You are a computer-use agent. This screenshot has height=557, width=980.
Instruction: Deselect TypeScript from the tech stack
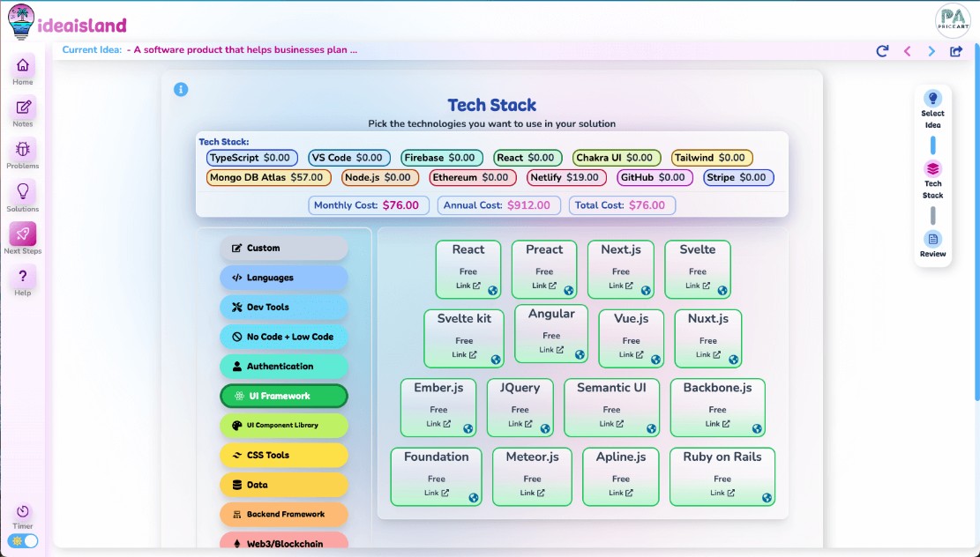[x=252, y=157]
